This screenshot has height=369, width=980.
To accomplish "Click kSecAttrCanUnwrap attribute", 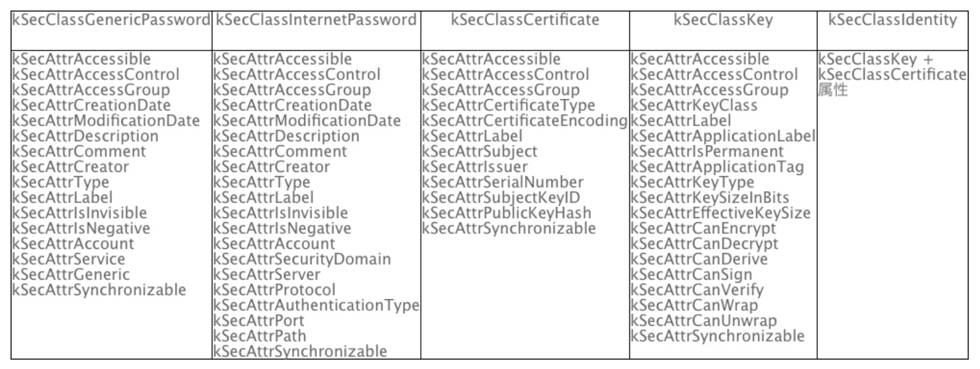I will 703,321.
